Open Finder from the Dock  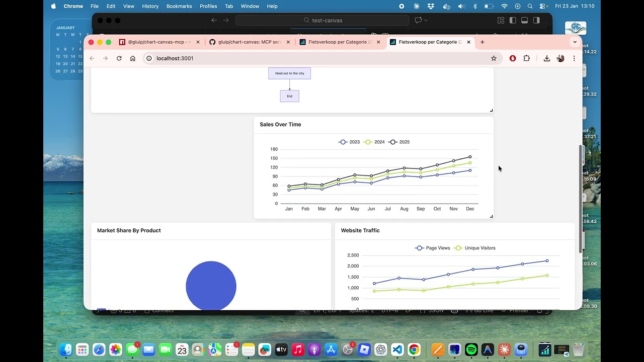coord(66,349)
